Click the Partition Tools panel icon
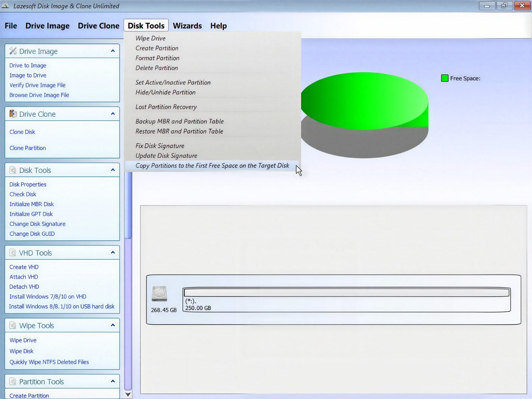Image resolution: width=532 pixels, height=399 pixels. 13,381
